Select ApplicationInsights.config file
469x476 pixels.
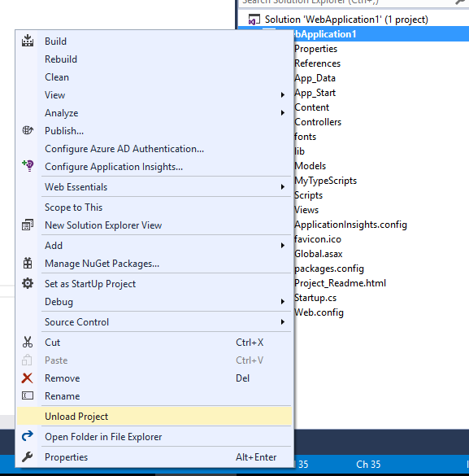click(350, 225)
